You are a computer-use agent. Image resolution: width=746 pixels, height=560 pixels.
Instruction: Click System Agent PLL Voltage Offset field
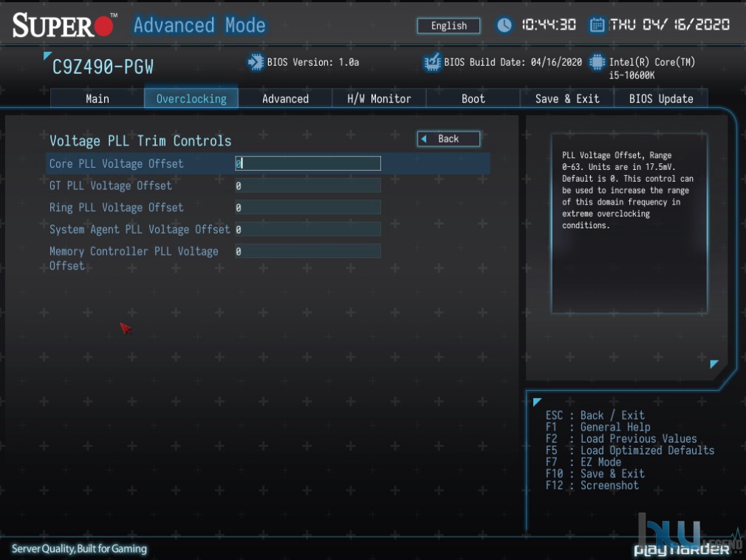click(308, 229)
